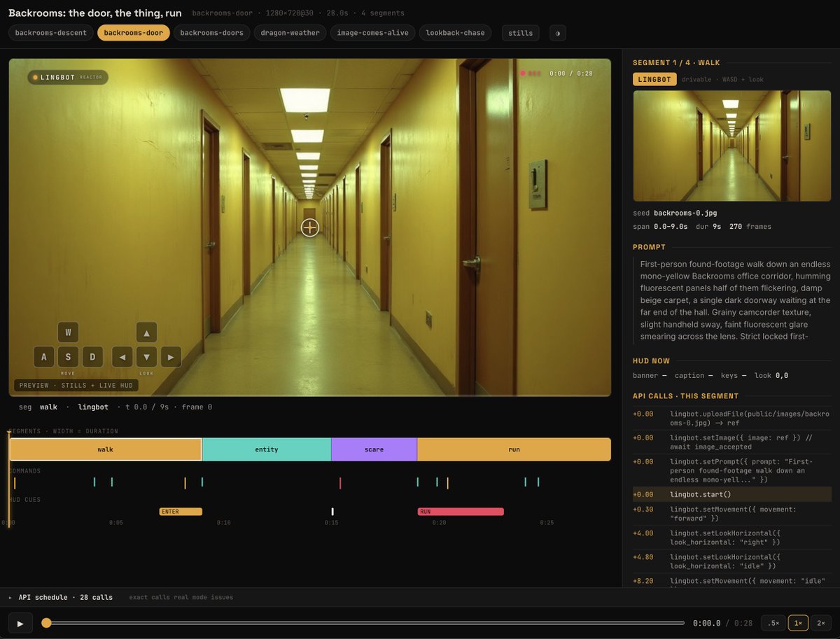Click the RUN HUD cue bar
This screenshot has width=840, height=639.
(461, 512)
